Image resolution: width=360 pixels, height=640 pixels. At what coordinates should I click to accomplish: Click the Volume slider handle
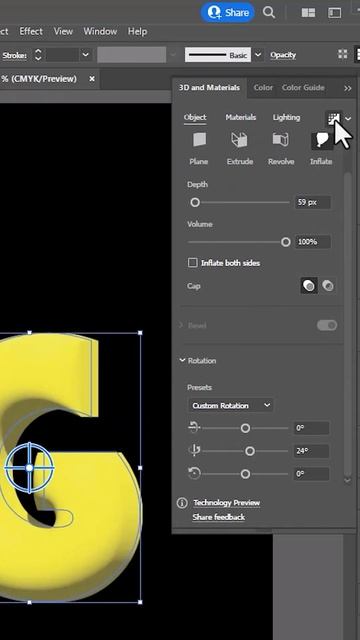pos(286,242)
